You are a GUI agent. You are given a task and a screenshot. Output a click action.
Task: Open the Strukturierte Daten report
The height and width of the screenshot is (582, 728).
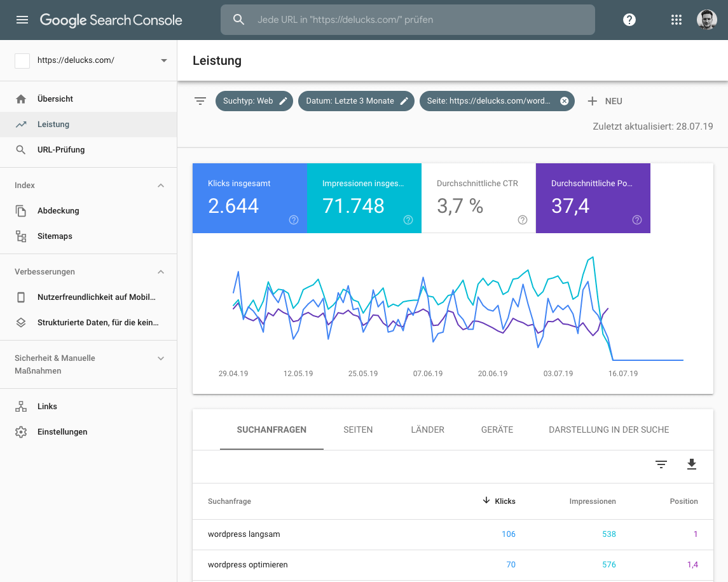88,323
